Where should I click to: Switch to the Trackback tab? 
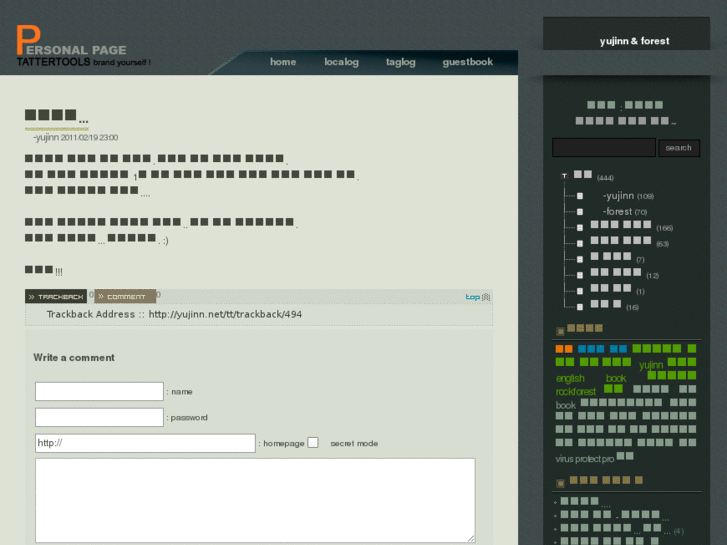[x=56, y=296]
